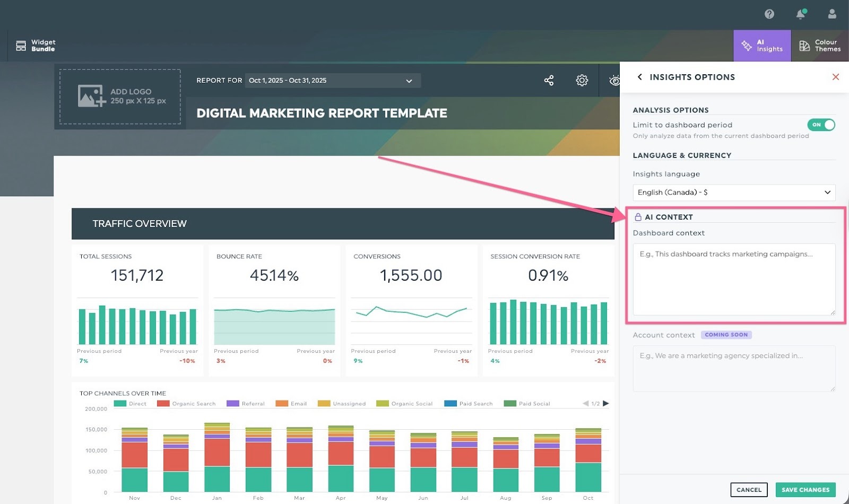Expand the Insights language dropdown

(x=734, y=193)
